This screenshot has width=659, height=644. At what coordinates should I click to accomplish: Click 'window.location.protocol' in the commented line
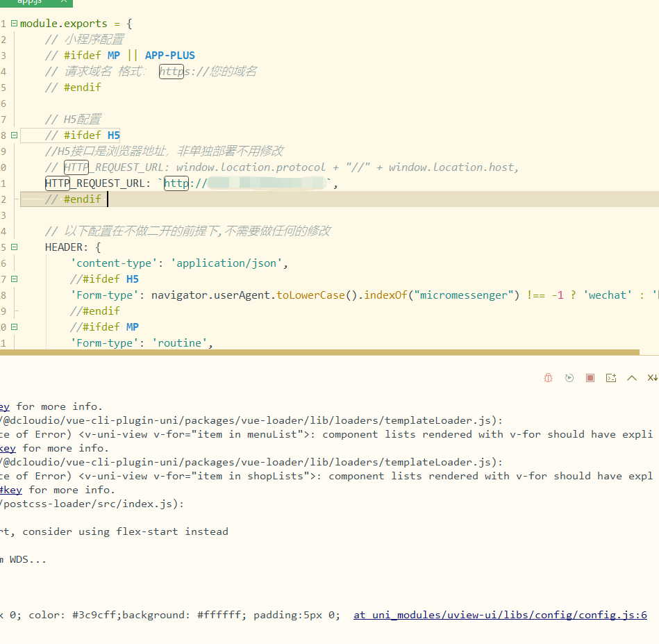tap(251, 167)
